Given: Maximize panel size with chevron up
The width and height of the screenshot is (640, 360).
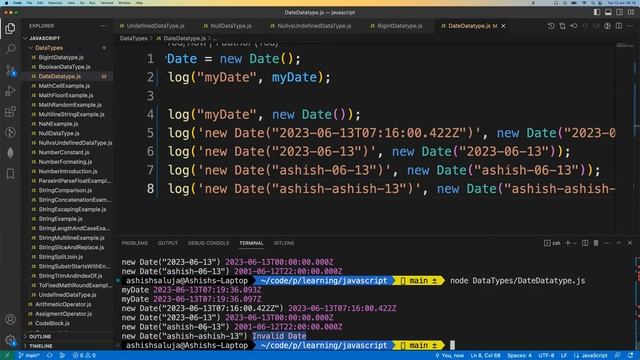Looking at the screenshot, I should [618, 243].
